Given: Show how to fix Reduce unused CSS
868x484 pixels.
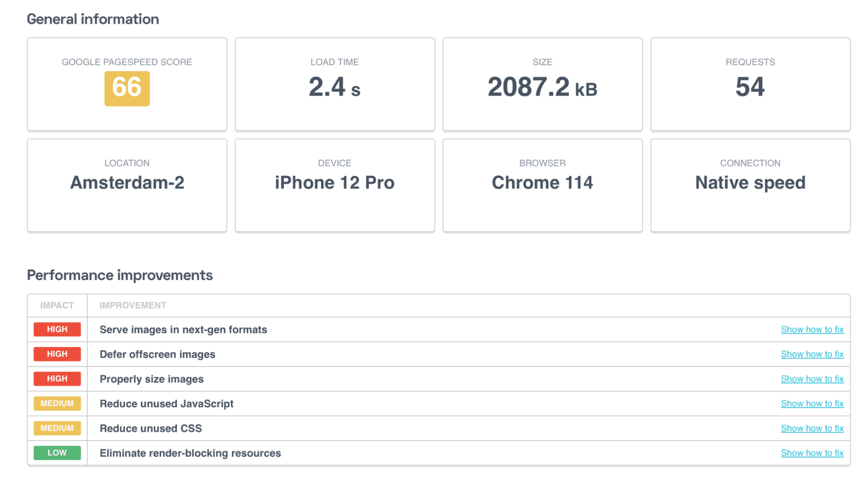Looking at the screenshot, I should pos(812,428).
